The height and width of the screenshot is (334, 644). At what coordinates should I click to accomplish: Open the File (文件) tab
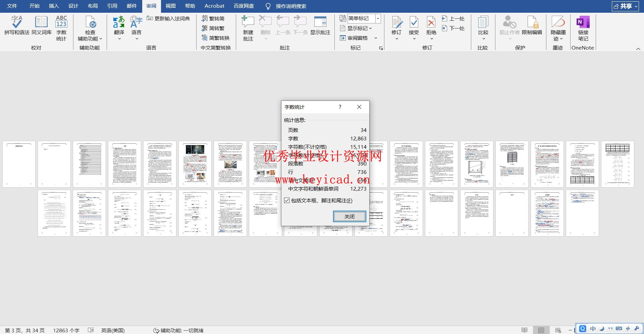pos(12,6)
